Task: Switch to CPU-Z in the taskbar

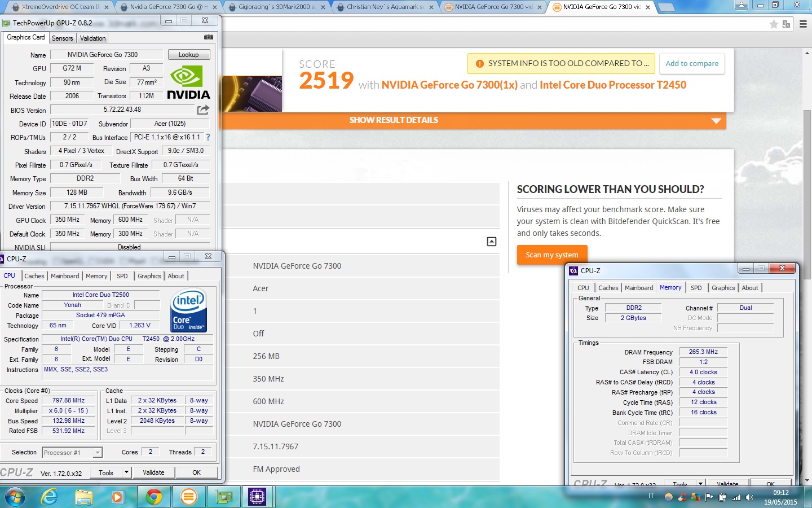Action: pyautogui.click(x=257, y=497)
